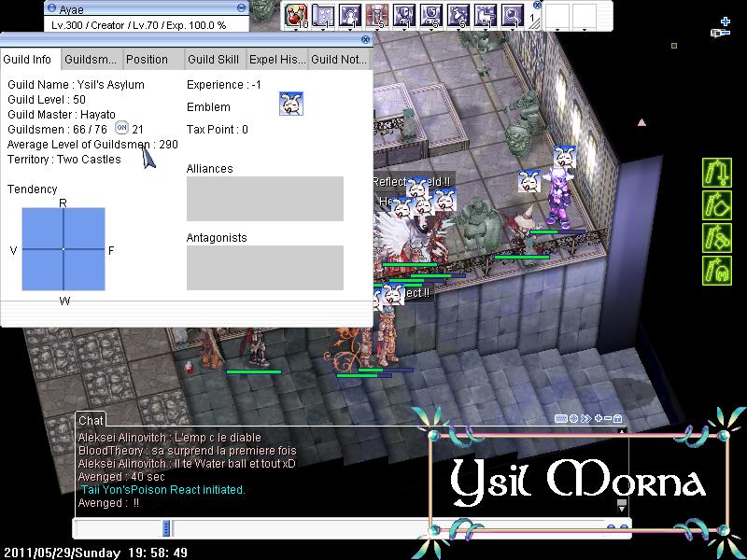Image resolution: width=747 pixels, height=560 pixels.
Task: Activate the pink bottle skill in the hotbar
Action: (x=377, y=15)
